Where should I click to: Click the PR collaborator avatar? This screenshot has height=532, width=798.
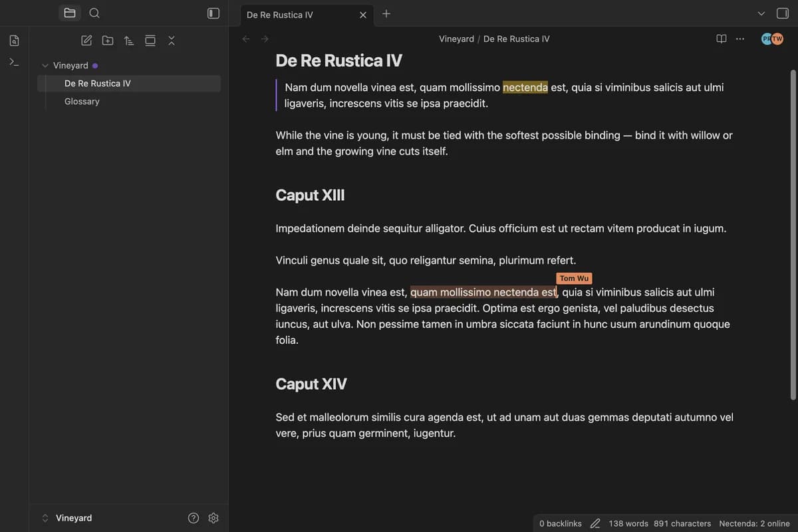tap(767, 39)
